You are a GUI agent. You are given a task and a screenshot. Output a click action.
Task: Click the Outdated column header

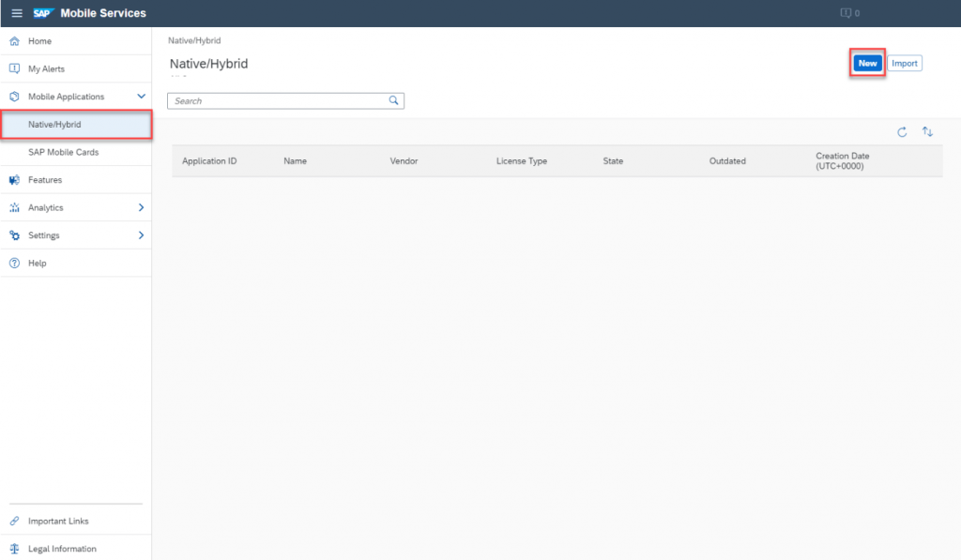click(x=727, y=161)
